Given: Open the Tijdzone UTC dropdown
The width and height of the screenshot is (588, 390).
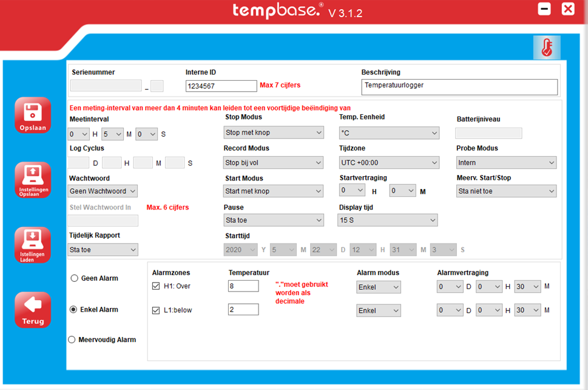Looking at the screenshot, I should click(x=389, y=163).
